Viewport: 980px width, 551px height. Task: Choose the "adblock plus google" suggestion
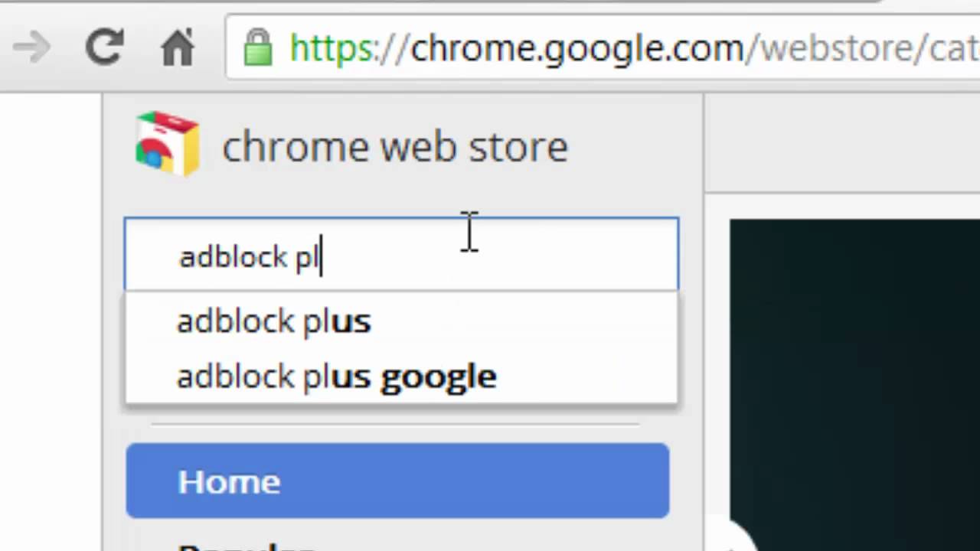coord(336,377)
